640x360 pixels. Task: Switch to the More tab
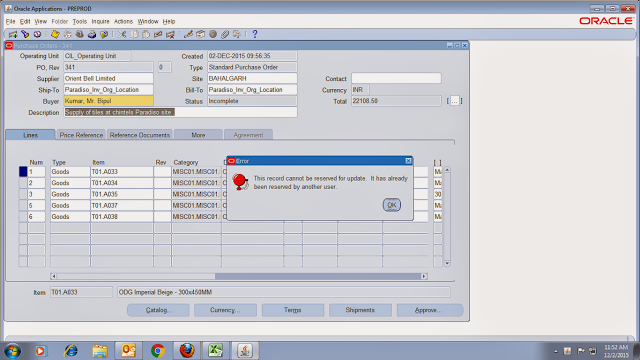(198, 135)
